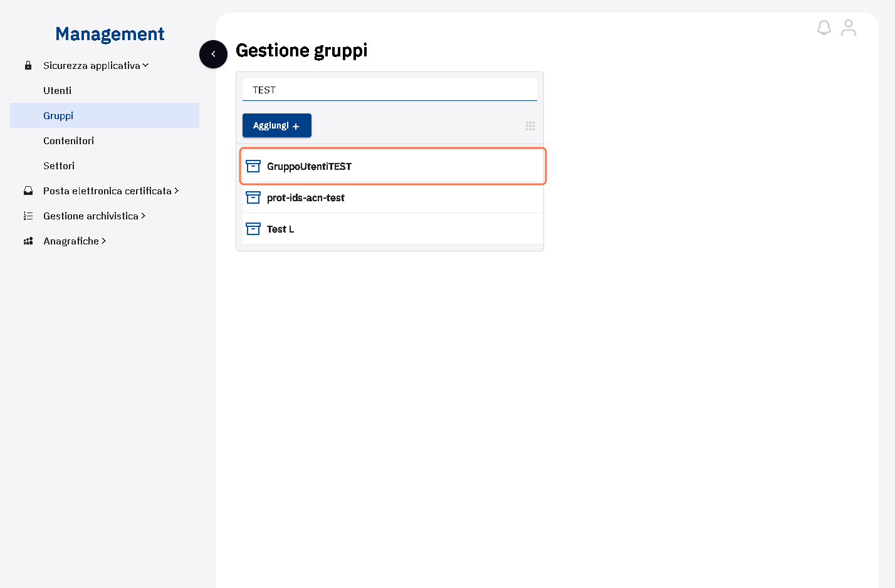
Task: Click the archive icon next to prot-ids-acn-test
Action: coord(253,197)
